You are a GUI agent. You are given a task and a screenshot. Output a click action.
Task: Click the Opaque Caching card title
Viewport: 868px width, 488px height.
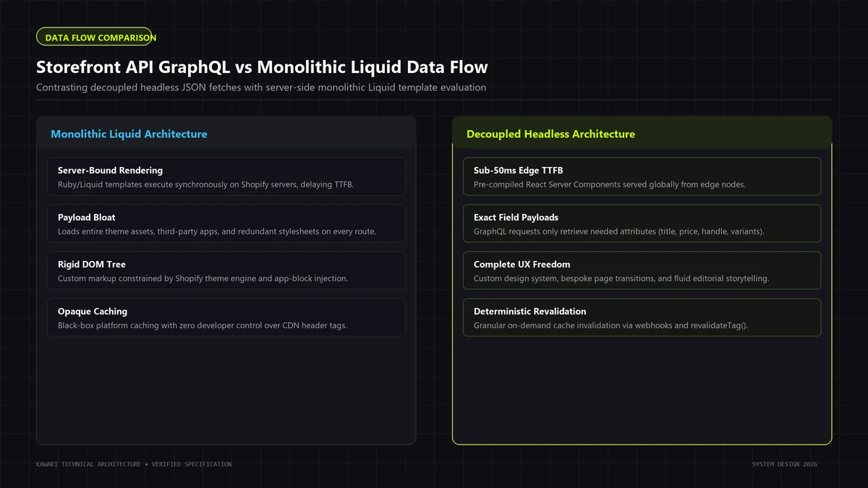pyautogui.click(x=93, y=312)
